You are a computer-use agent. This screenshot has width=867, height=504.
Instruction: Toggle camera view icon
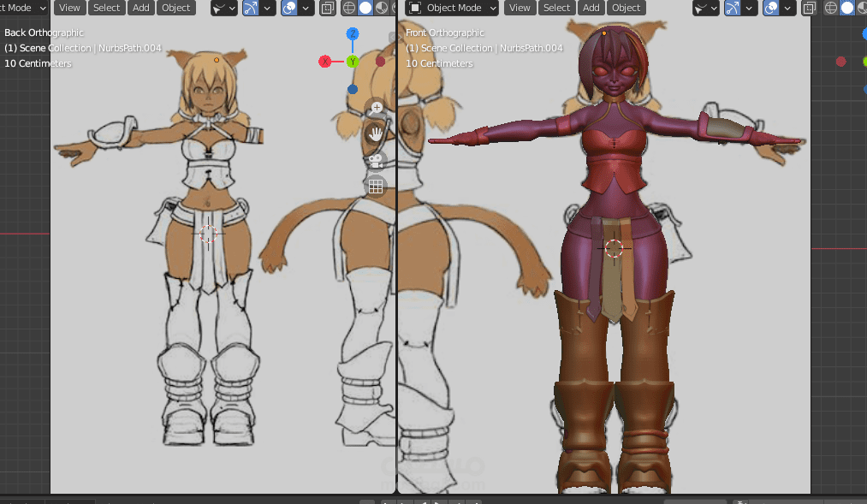(x=376, y=160)
